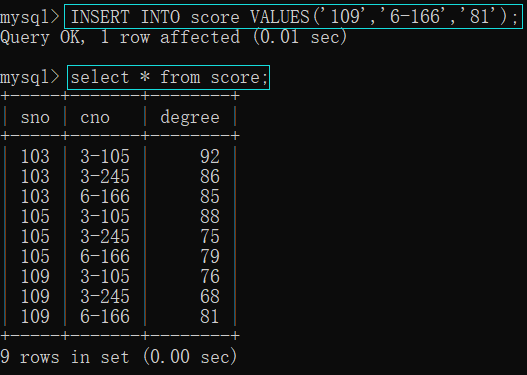Click cno 3-245 in the row with degree 68

pyautogui.click(x=105, y=296)
